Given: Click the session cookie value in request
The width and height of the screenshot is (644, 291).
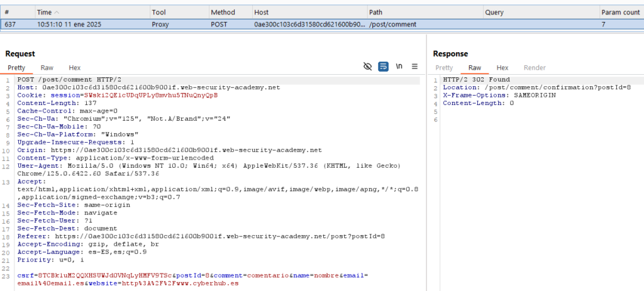Looking at the screenshot, I should click(151, 96).
